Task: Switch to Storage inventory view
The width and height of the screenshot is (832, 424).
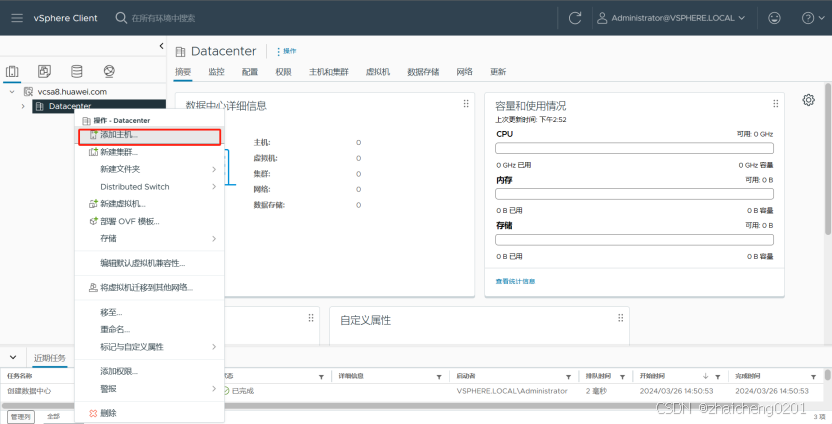Action: 77,71
